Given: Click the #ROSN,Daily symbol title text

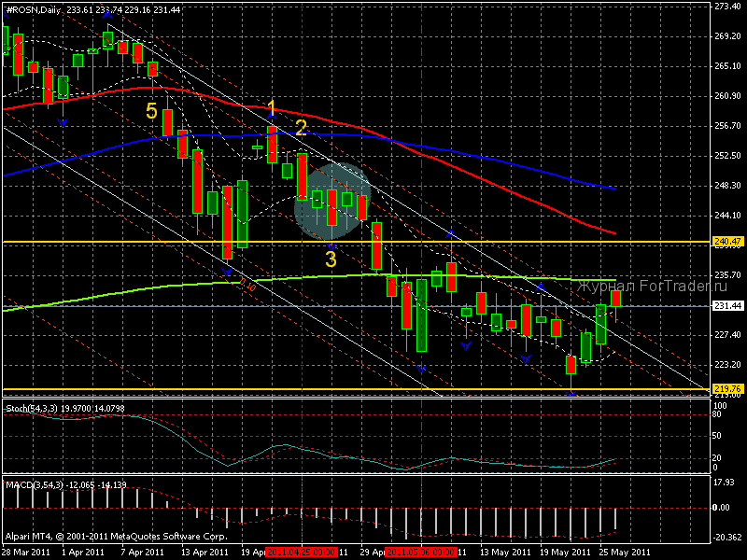Looking at the screenshot, I should click(x=34, y=9).
